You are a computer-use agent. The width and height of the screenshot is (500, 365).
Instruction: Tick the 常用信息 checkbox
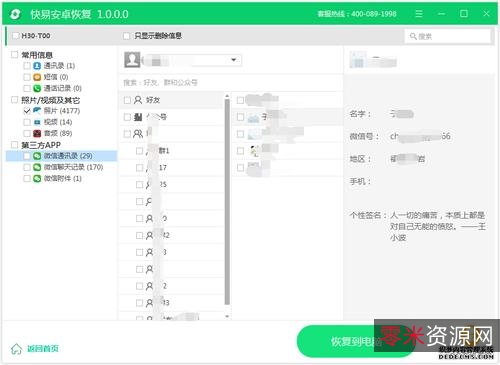pos(14,54)
